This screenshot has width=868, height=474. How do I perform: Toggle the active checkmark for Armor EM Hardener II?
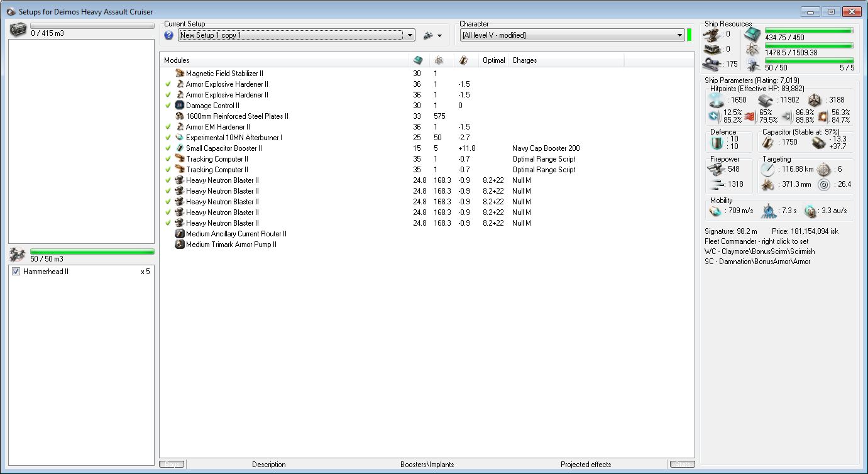coord(168,127)
